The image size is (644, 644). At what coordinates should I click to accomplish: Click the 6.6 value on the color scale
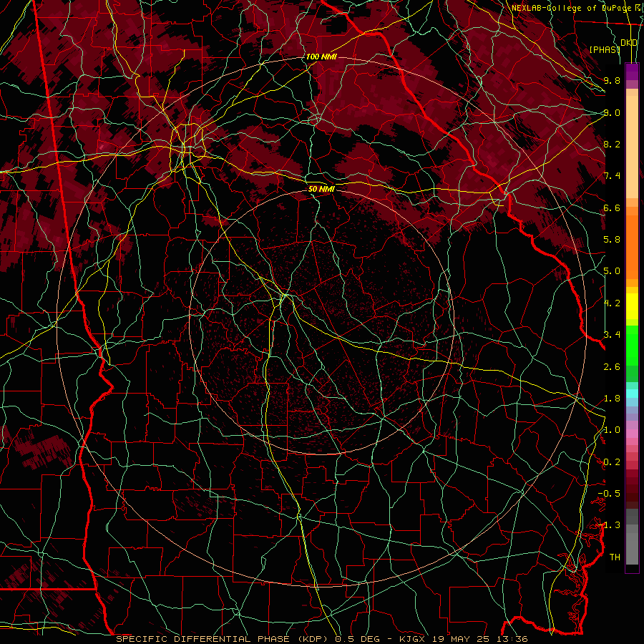tap(612, 208)
